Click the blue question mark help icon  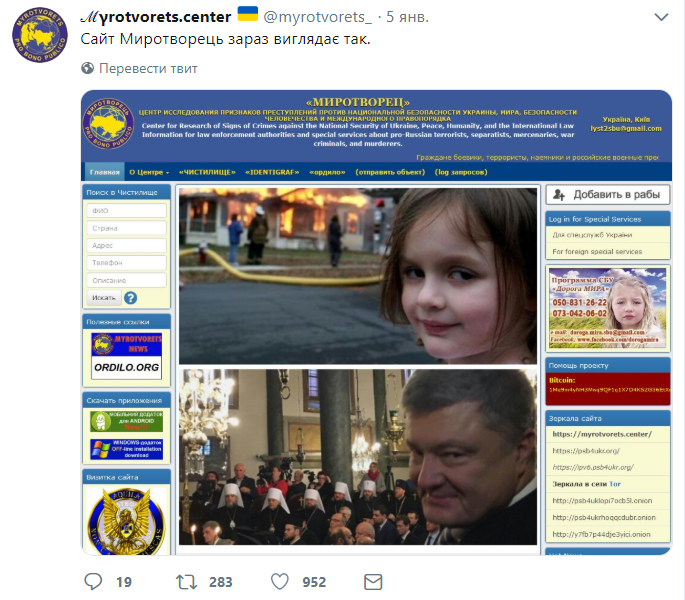pyautogui.click(x=131, y=298)
